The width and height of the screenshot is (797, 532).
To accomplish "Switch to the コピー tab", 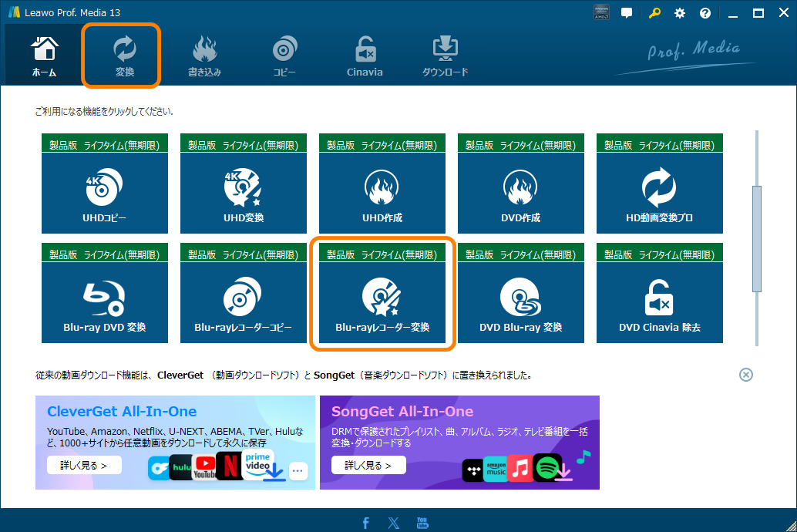I will coord(284,56).
